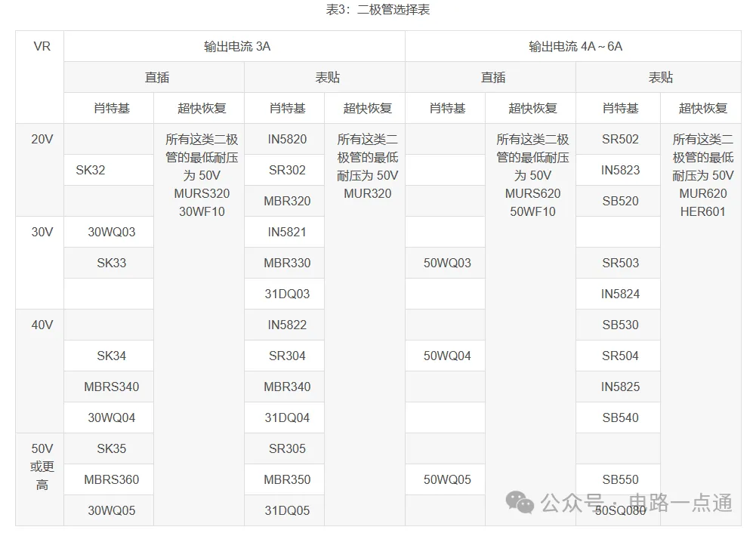Click the MBR320 cell
The width and height of the screenshot is (756, 533).
(285, 201)
